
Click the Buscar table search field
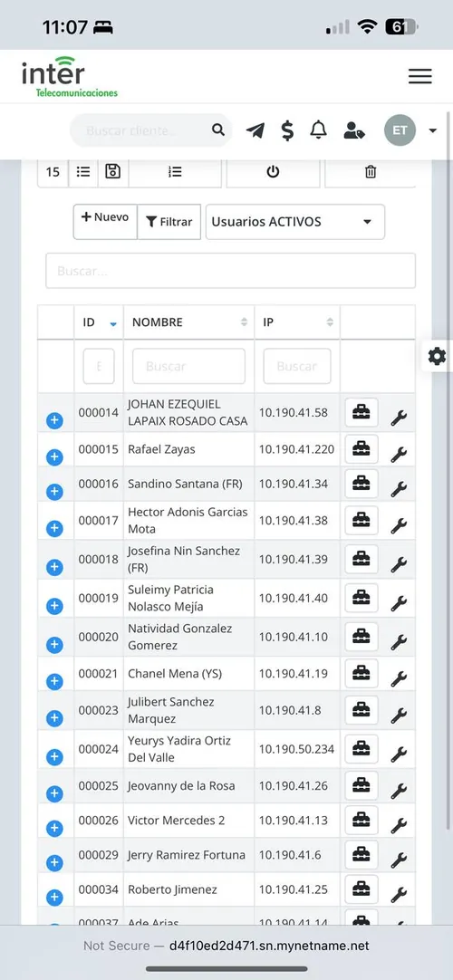(x=230, y=271)
